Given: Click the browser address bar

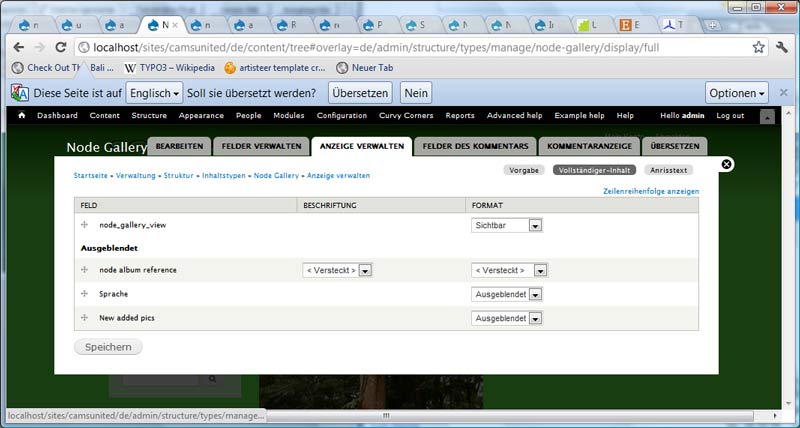Looking at the screenshot, I should click(400, 47).
